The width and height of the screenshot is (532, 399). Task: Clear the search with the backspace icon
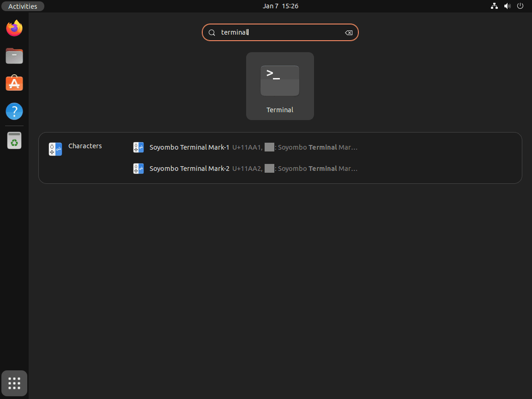pos(349,32)
